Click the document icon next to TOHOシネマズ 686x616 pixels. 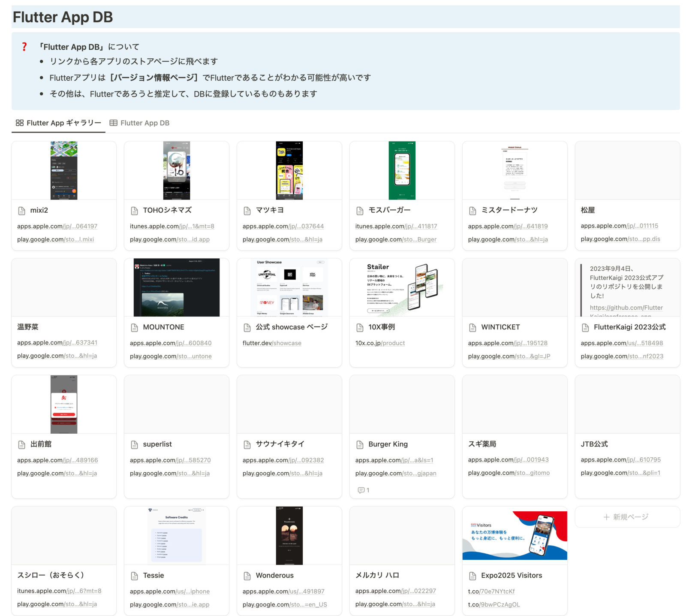135,210
